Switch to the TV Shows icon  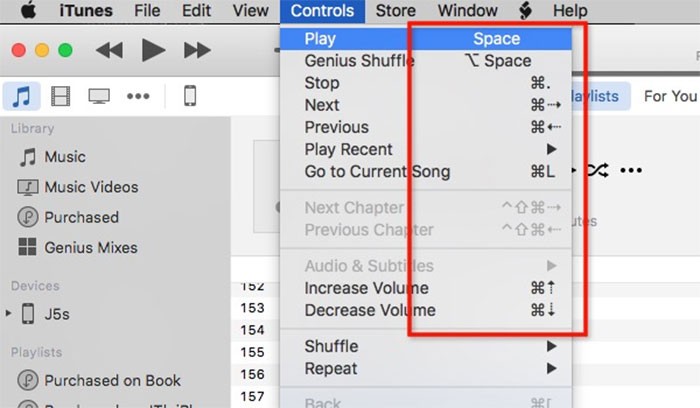coord(99,96)
